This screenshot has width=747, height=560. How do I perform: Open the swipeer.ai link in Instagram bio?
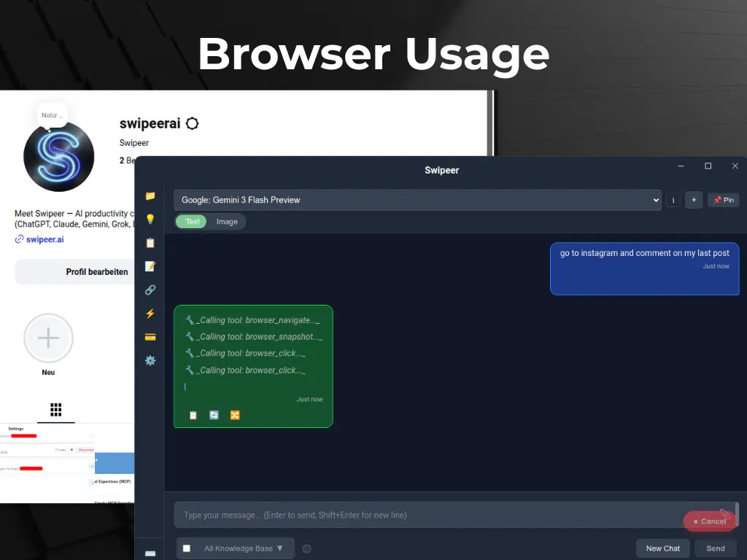pyautogui.click(x=44, y=239)
